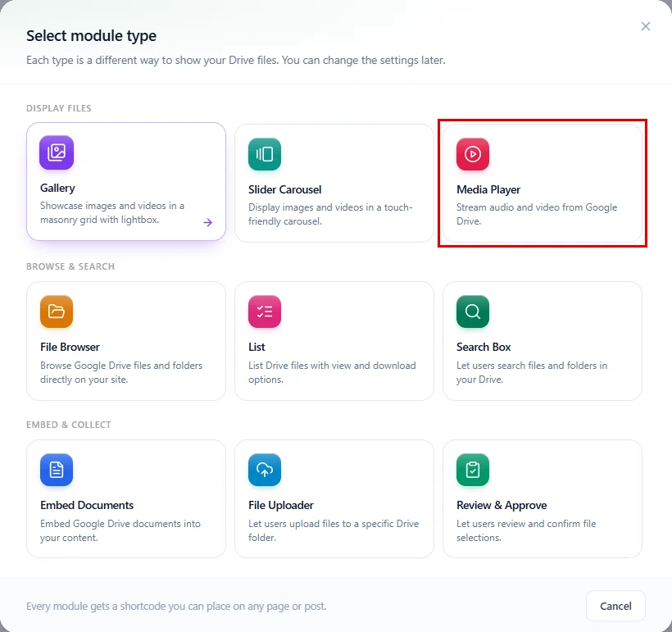The height and width of the screenshot is (632, 672).
Task: Click the Review & Approve clipboard icon
Action: tap(473, 470)
